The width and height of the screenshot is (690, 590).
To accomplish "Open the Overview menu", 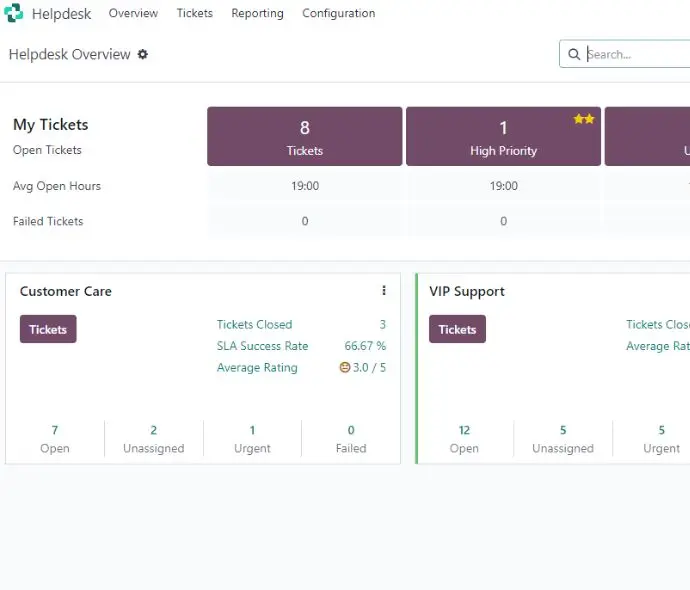I will coord(133,13).
